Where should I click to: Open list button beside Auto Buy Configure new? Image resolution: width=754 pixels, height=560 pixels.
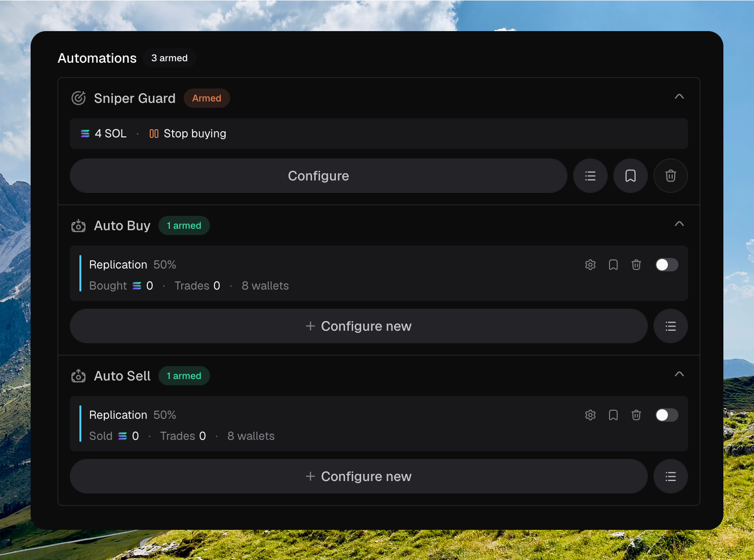[671, 326]
